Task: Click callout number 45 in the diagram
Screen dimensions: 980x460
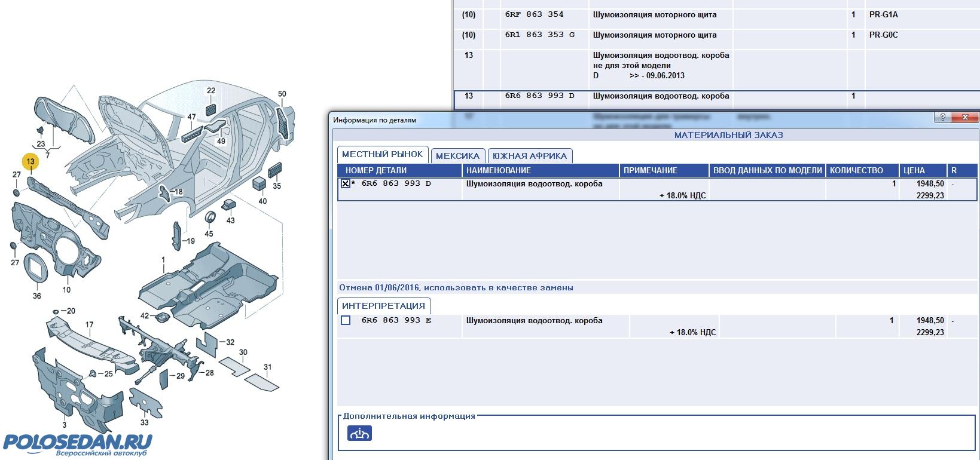Action: 209,234
